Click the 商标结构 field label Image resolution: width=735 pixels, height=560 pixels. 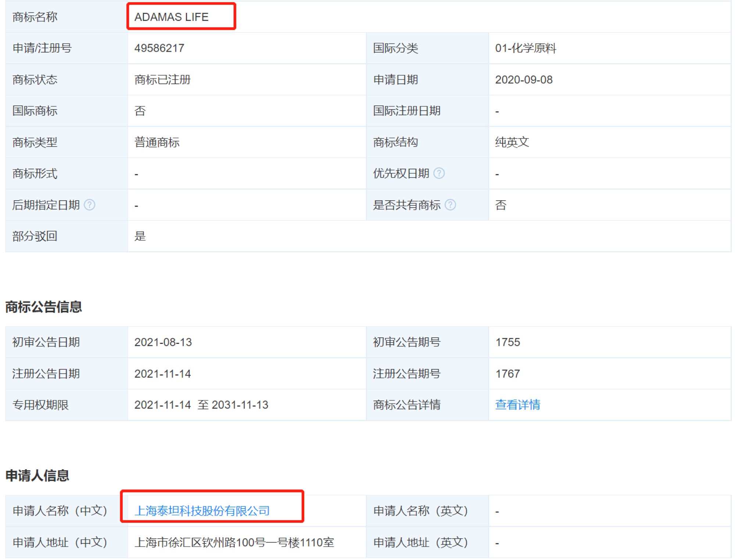point(395,142)
